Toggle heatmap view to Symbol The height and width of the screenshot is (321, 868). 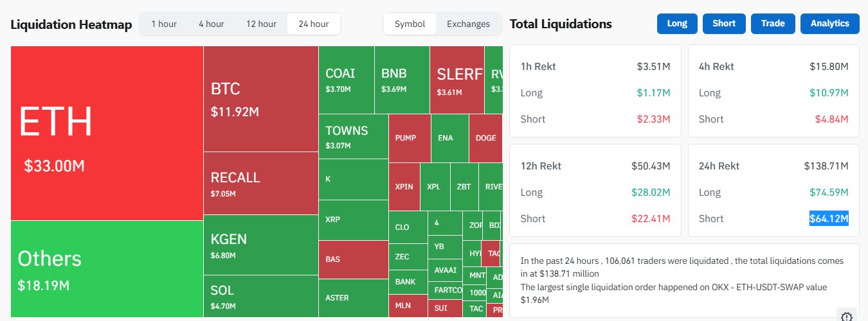point(410,24)
